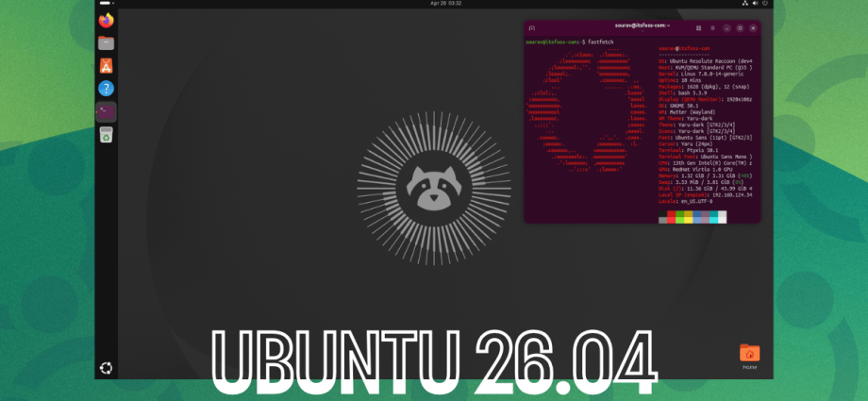The width and height of the screenshot is (868, 401).
Task: Click the Host line KVM/QEMU Standard PC
Action: point(706,67)
